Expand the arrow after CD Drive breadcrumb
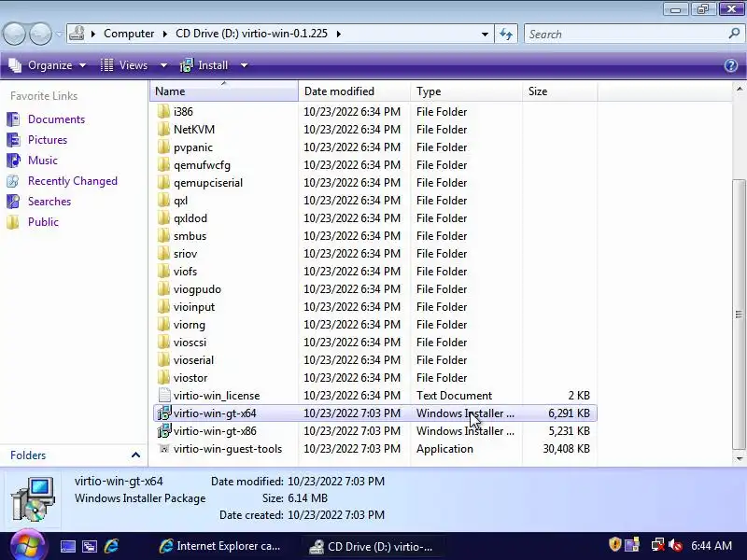 pyautogui.click(x=338, y=34)
